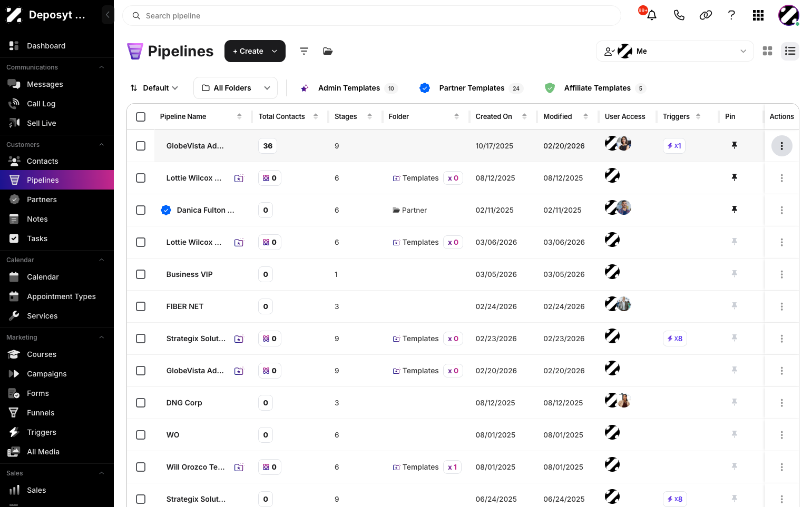
Task: Check the Danica Fulton row checkbox
Action: 141,210
